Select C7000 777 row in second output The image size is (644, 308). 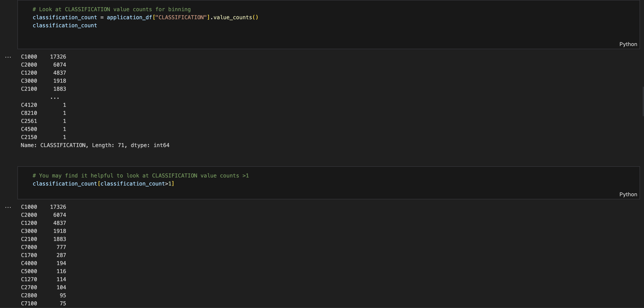(x=44, y=247)
